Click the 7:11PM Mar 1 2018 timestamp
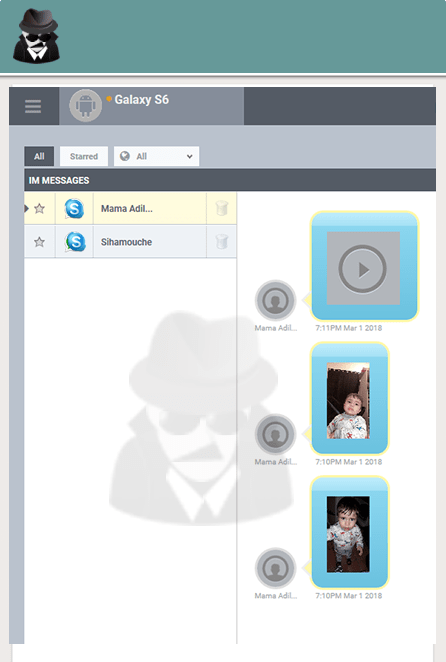Image resolution: width=446 pixels, height=662 pixels. coord(348,328)
